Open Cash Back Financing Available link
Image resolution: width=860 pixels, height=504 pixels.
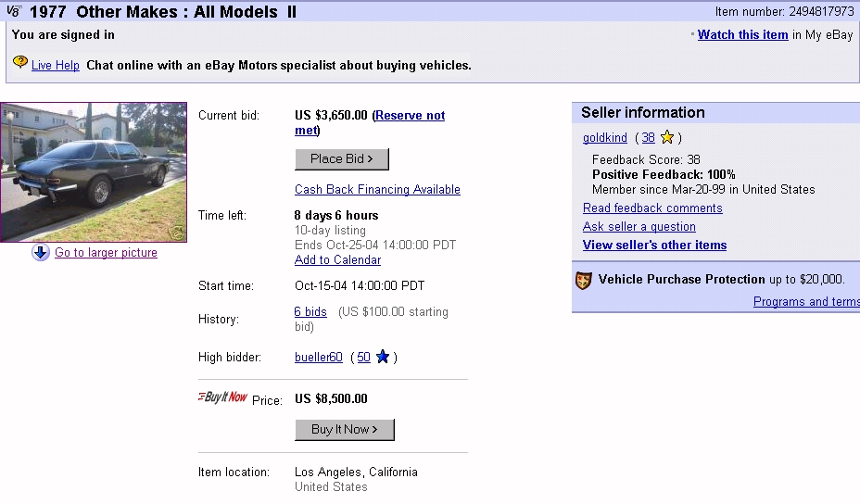coord(377,190)
